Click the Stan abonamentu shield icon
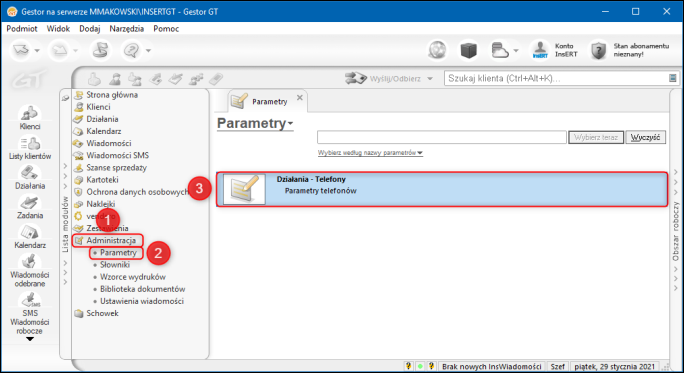The image size is (684, 373). click(x=598, y=50)
